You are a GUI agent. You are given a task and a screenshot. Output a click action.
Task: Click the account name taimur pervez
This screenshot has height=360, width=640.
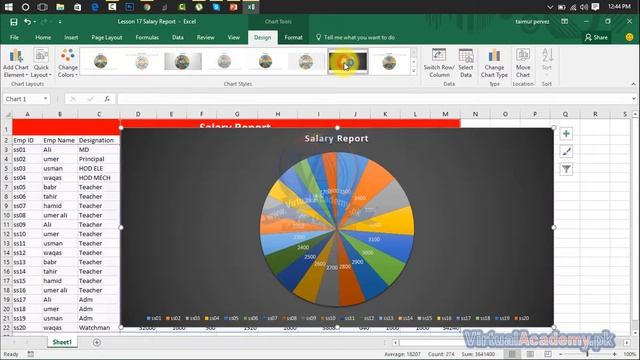tap(532, 22)
